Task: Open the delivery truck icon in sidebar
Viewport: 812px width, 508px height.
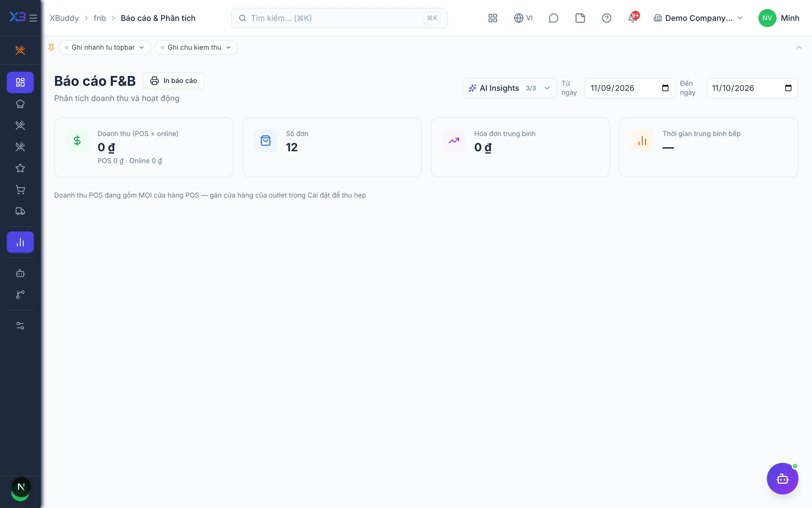Action: pos(20,211)
